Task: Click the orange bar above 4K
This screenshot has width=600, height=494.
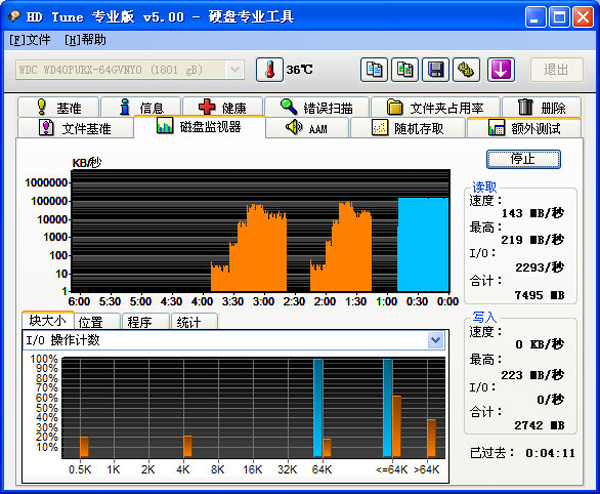Action: 188,446
